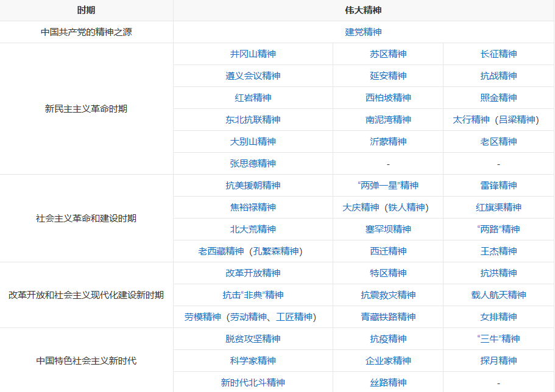Click the 时期 column header cell
This screenshot has height=392, width=555.
tap(86, 10)
